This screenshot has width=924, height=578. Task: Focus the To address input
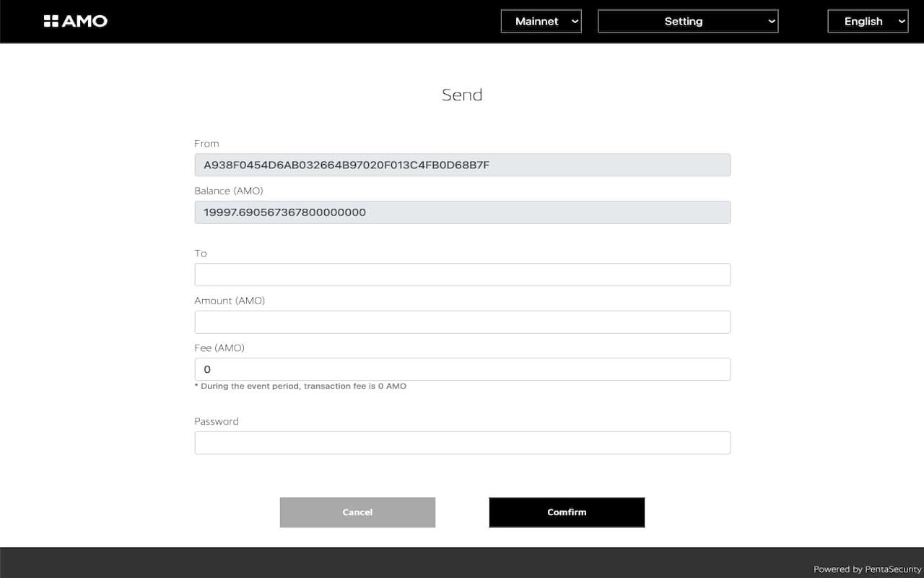click(x=462, y=275)
